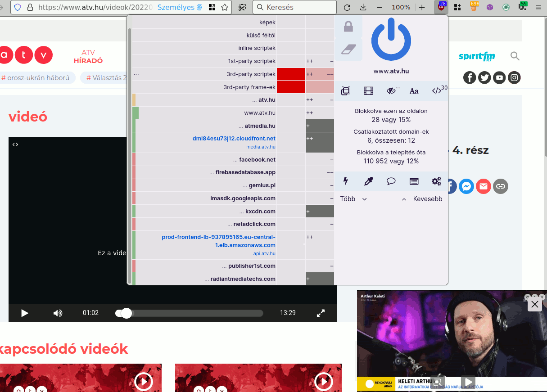Expand the popup with Több
This screenshot has width=547, height=392.
click(x=354, y=199)
